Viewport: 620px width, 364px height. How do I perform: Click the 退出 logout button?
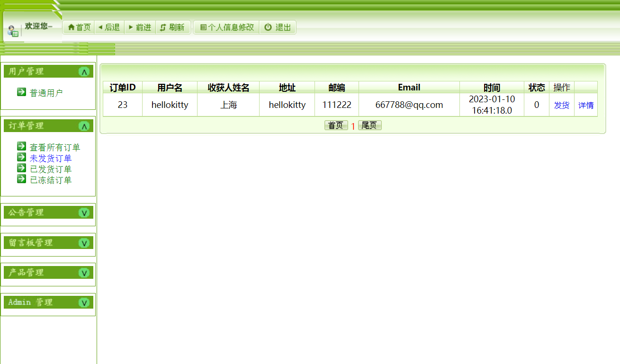(278, 27)
